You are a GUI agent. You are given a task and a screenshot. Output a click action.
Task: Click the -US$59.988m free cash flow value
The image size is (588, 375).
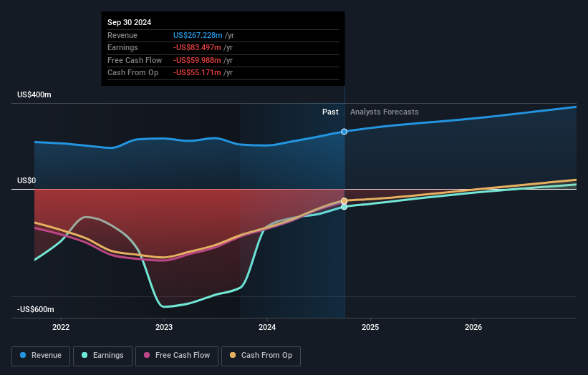[x=197, y=60]
